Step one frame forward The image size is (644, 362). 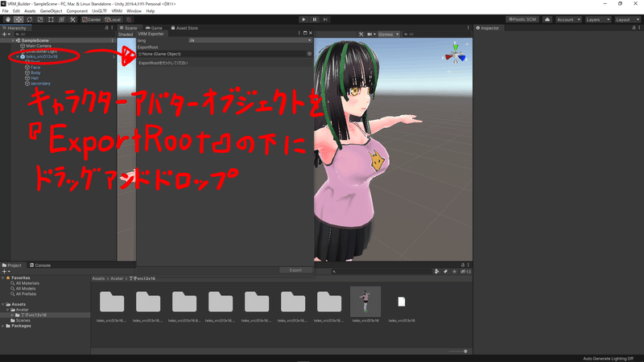tap(325, 19)
